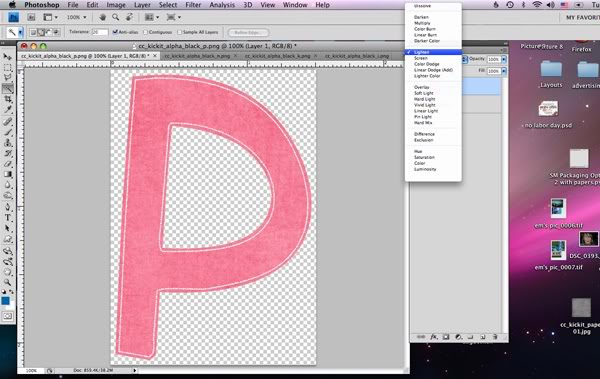Choose Intersect with Selection mode button
This screenshot has width=600, height=379.
tap(56, 33)
